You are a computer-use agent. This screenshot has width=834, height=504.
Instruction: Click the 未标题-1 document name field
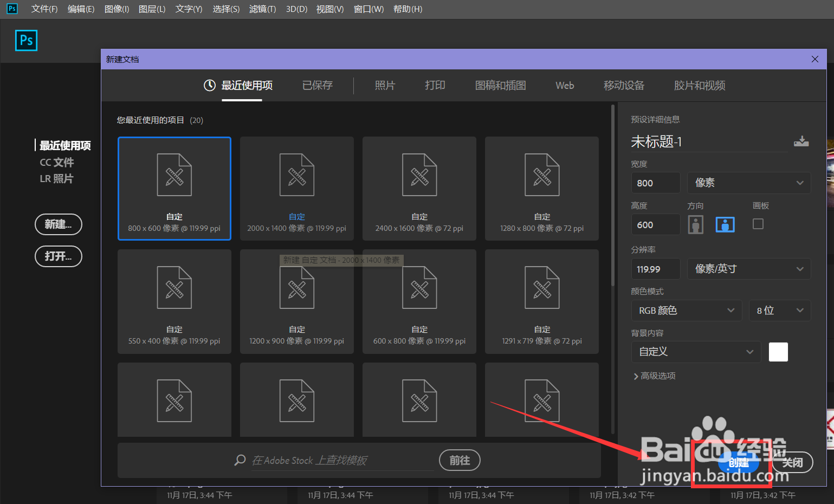point(710,142)
